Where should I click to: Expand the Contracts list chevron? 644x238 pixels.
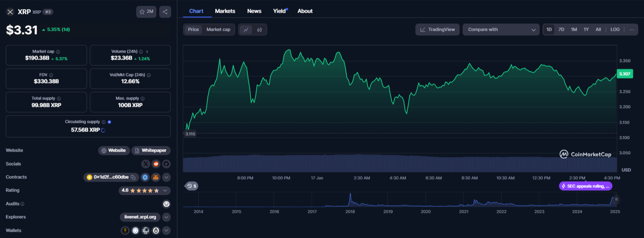coord(166,178)
